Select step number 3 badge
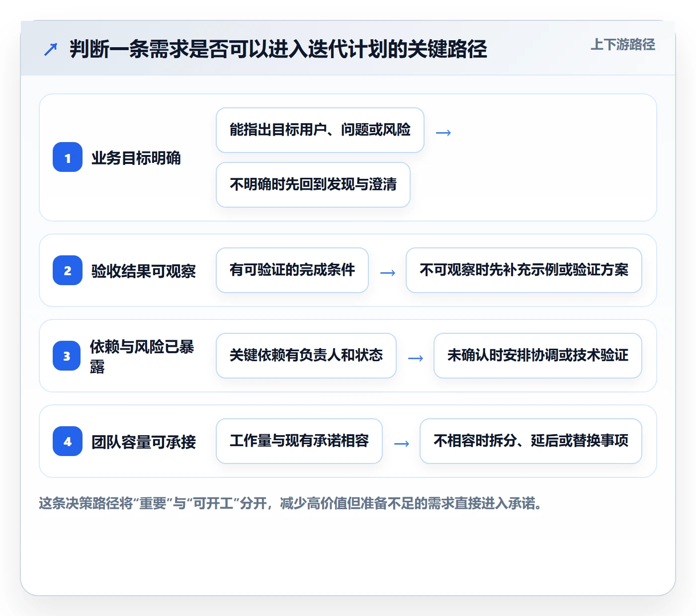 [67, 356]
